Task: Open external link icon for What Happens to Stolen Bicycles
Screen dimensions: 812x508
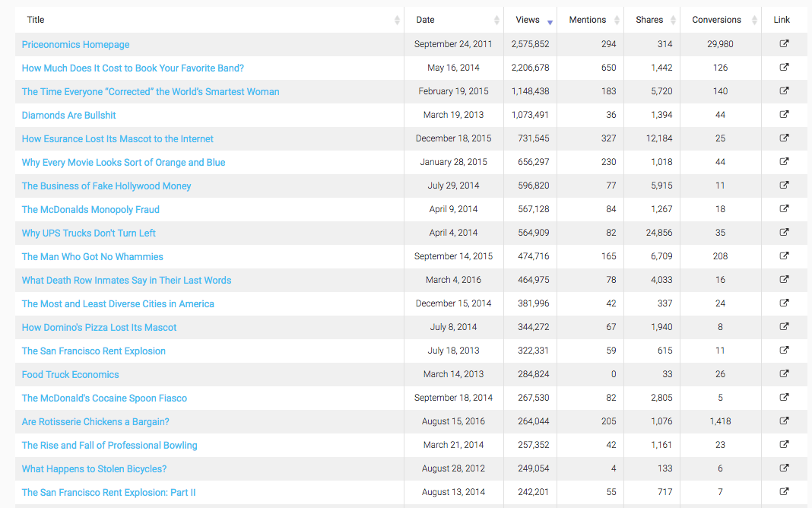Action: pos(784,468)
